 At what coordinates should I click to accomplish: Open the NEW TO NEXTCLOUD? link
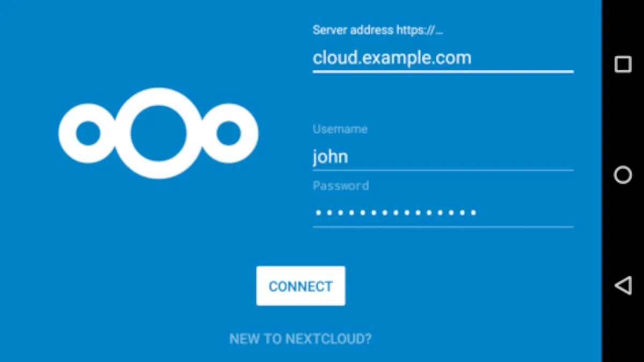tap(300, 339)
